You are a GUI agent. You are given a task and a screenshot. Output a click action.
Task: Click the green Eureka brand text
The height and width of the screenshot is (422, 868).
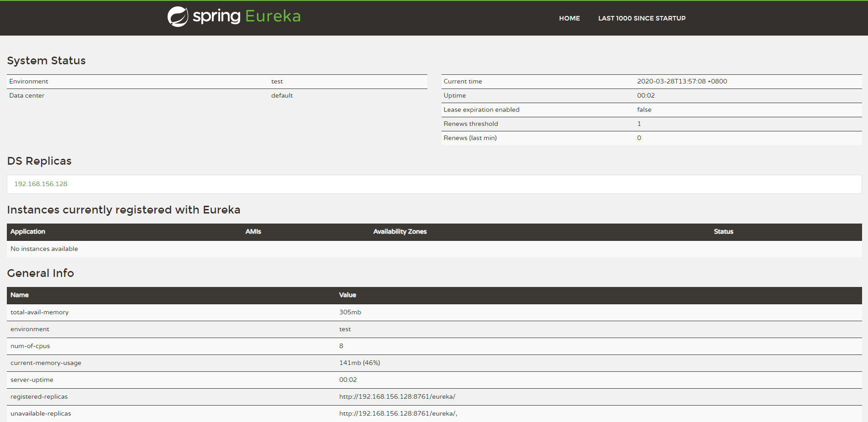[x=273, y=16]
